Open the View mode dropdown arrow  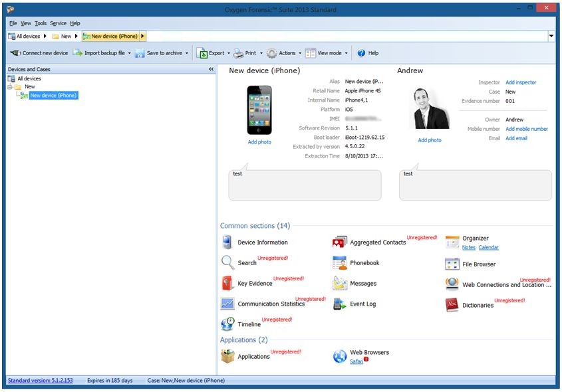[347, 53]
